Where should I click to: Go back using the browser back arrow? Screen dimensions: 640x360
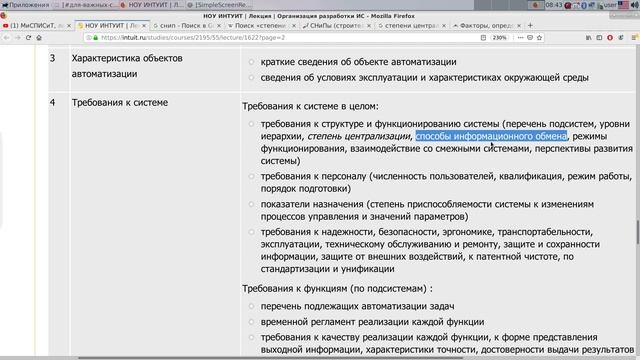[7, 38]
